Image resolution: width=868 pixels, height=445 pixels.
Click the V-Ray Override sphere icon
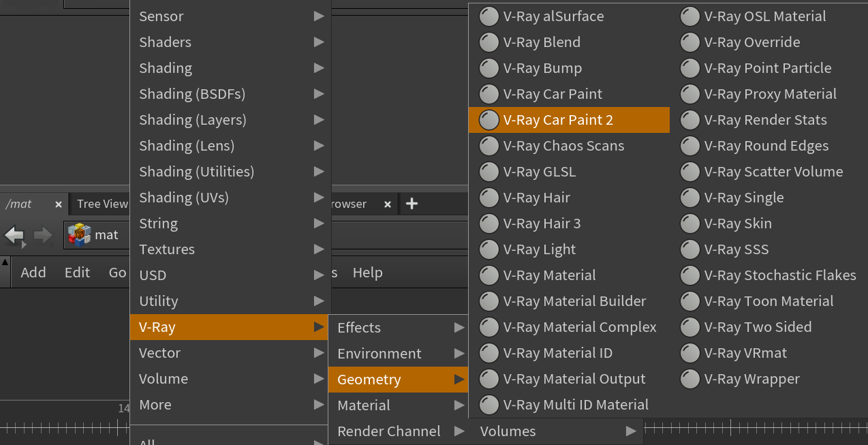[x=690, y=42]
